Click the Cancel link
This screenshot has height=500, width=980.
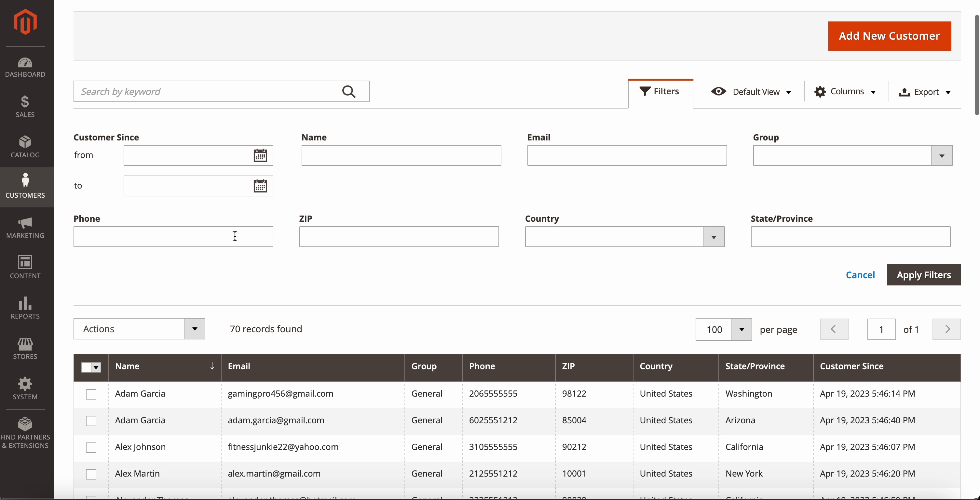[860, 275]
